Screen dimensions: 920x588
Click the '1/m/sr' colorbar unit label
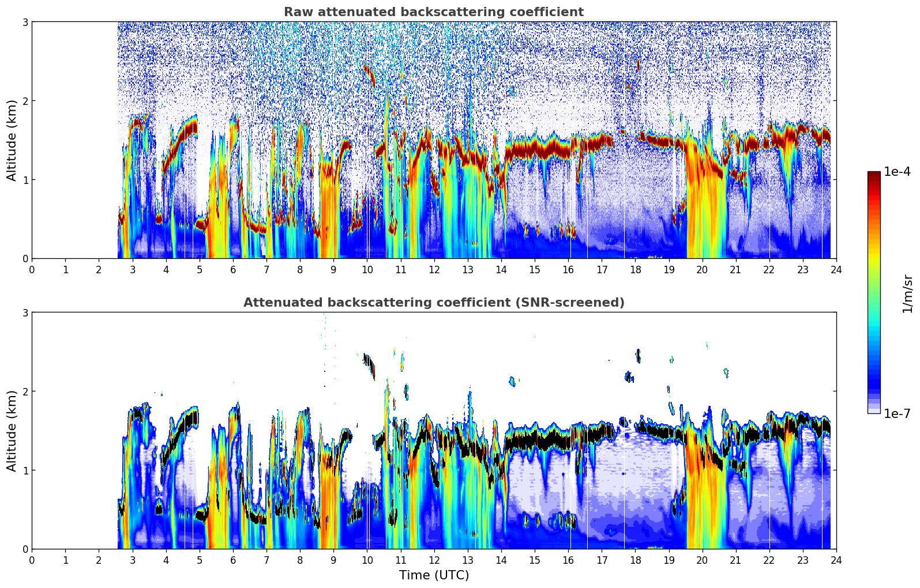[907, 293]
